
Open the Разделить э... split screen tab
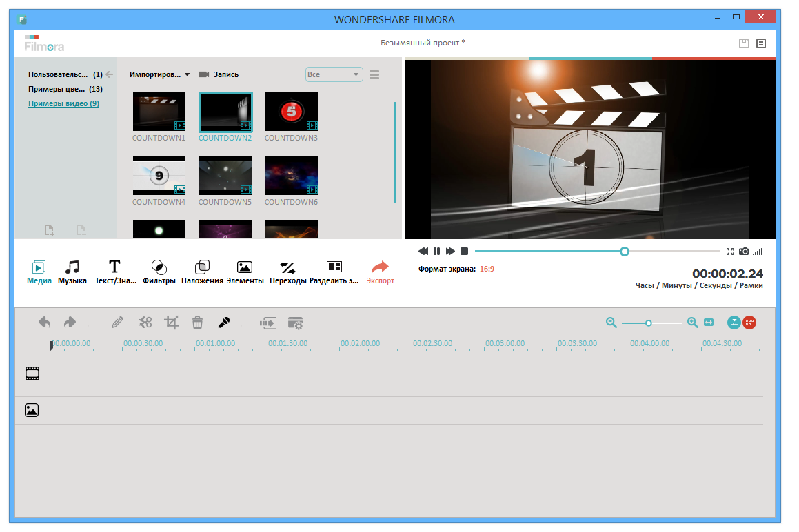[x=334, y=272]
